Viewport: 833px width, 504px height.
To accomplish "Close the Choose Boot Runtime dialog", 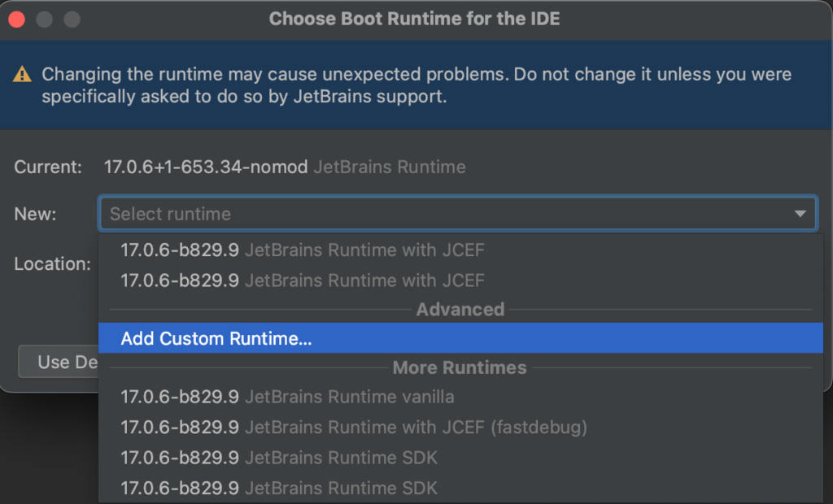I will coord(16,20).
